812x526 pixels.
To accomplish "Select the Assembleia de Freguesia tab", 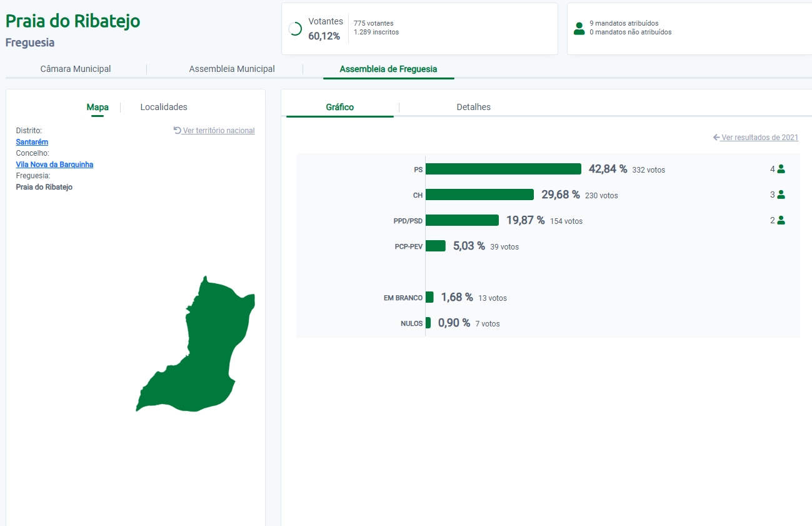I will click(x=388, y=69).
